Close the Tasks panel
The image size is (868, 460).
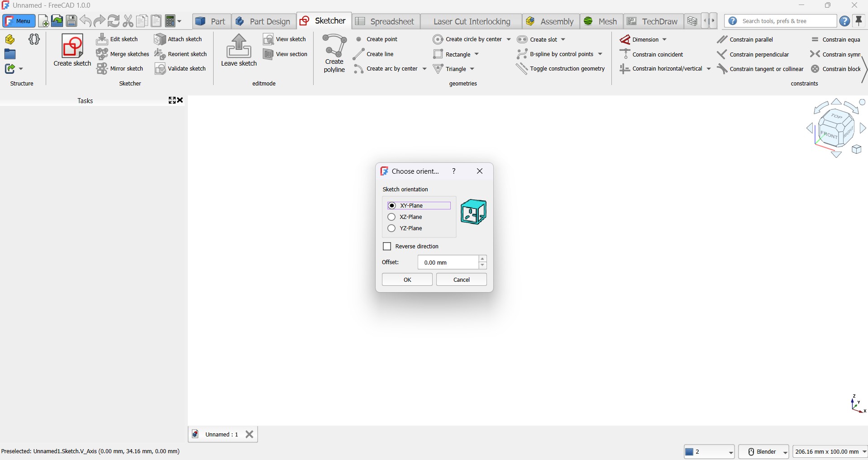tap(181, 100)
